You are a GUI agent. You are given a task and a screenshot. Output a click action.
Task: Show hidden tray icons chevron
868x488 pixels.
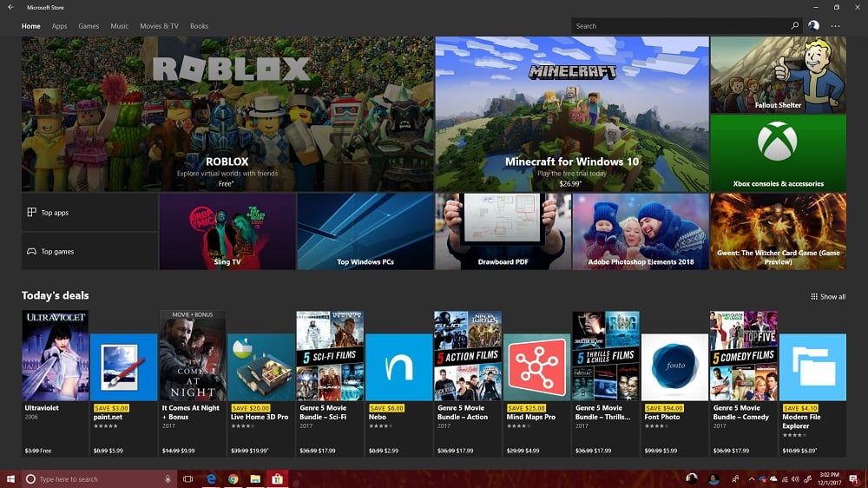(751, 479)
